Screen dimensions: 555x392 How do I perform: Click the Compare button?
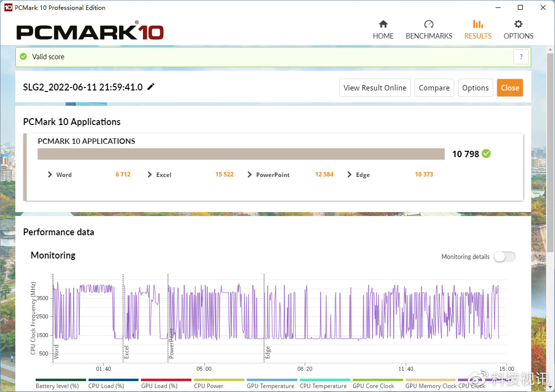point(434,87)
